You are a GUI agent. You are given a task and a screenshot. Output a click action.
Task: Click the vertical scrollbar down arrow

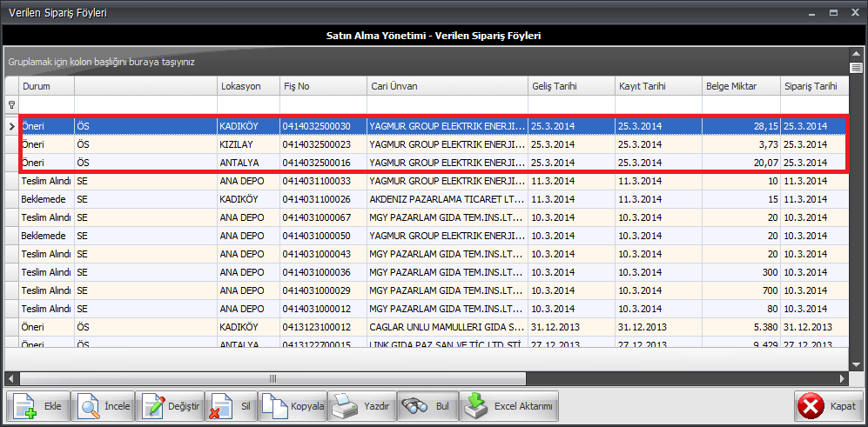856,364
